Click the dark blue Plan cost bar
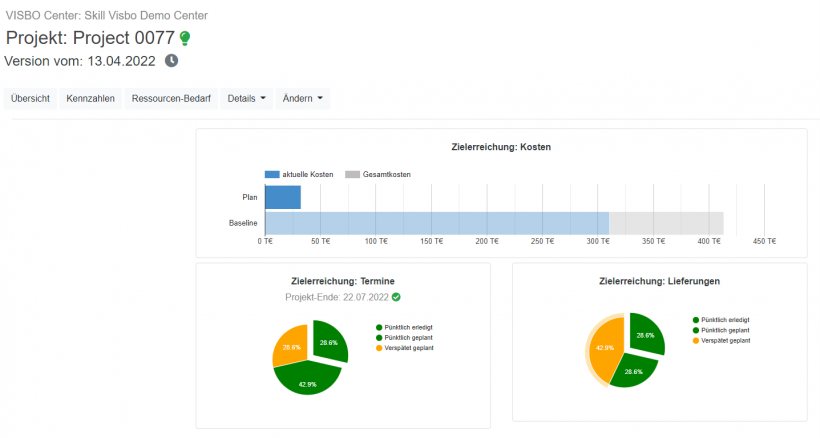820x438 pixels. [x=283, y=197]
